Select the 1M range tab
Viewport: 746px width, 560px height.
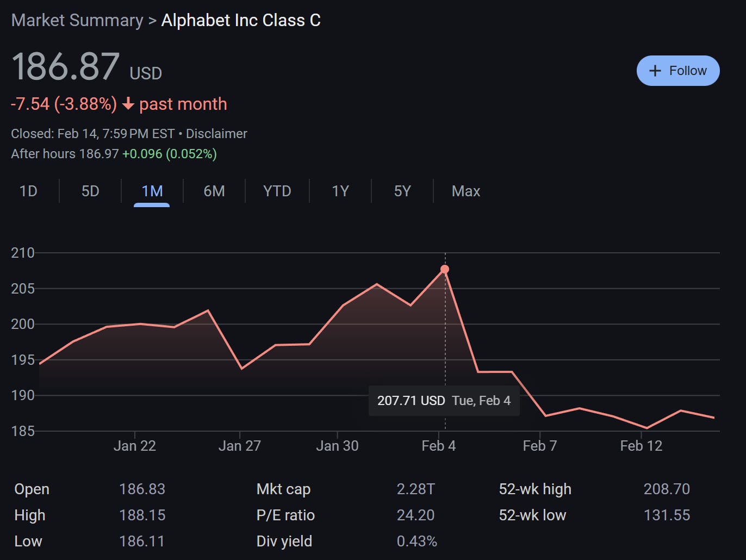152,191
